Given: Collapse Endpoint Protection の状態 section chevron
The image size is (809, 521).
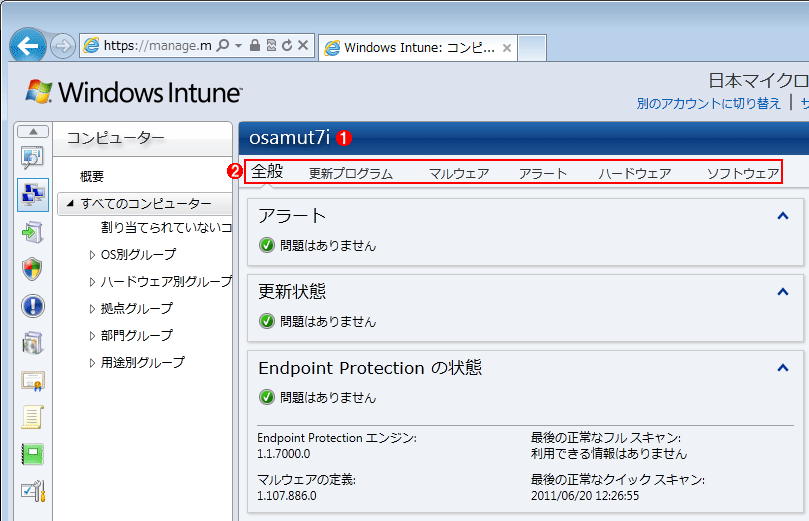Looking at the screenshot, I should pyautogui.click(x=783, y=368).
